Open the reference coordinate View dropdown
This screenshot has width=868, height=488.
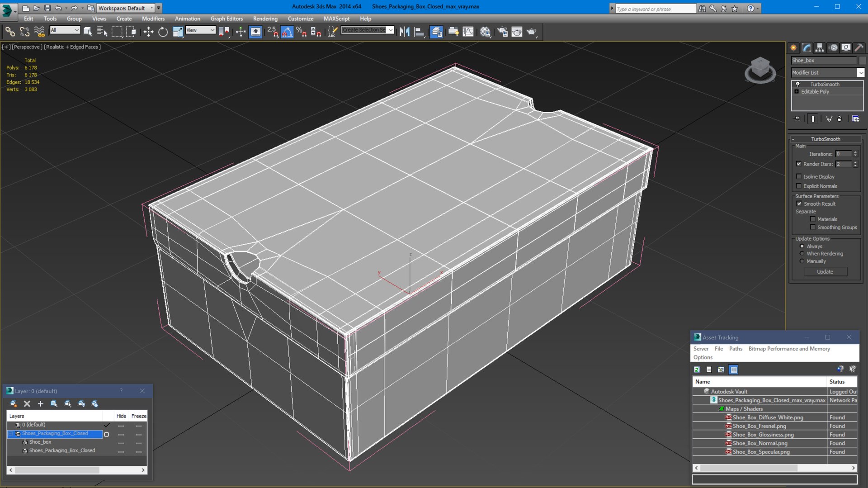point(200,30)
